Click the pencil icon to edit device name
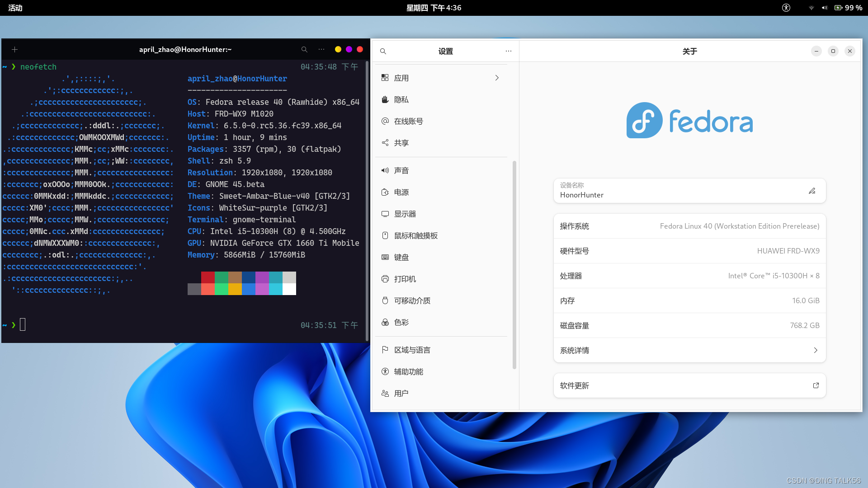This screenshot has height=488, width=868. click(x=812, y=191)
